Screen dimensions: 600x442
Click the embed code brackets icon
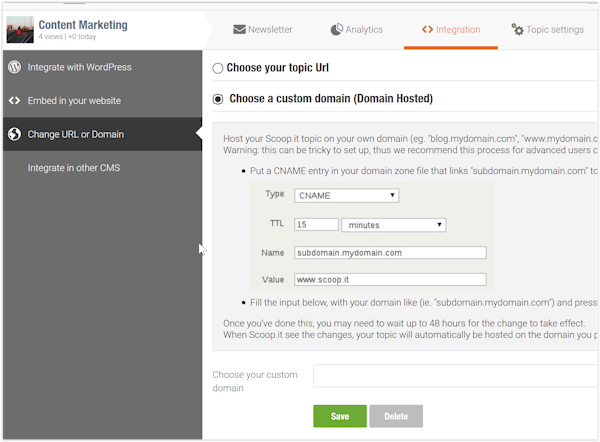click(x=14, y=101)
